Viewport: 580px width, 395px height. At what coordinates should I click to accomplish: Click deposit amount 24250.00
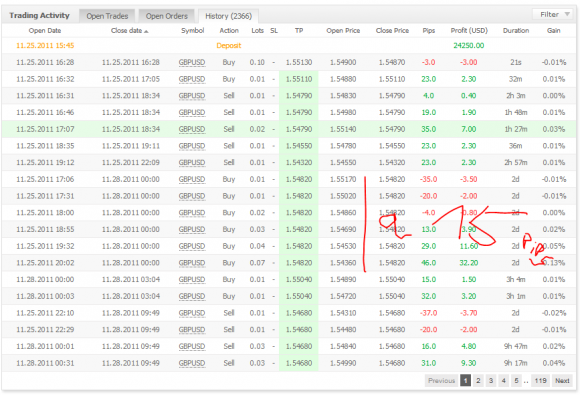coord(469,45)
